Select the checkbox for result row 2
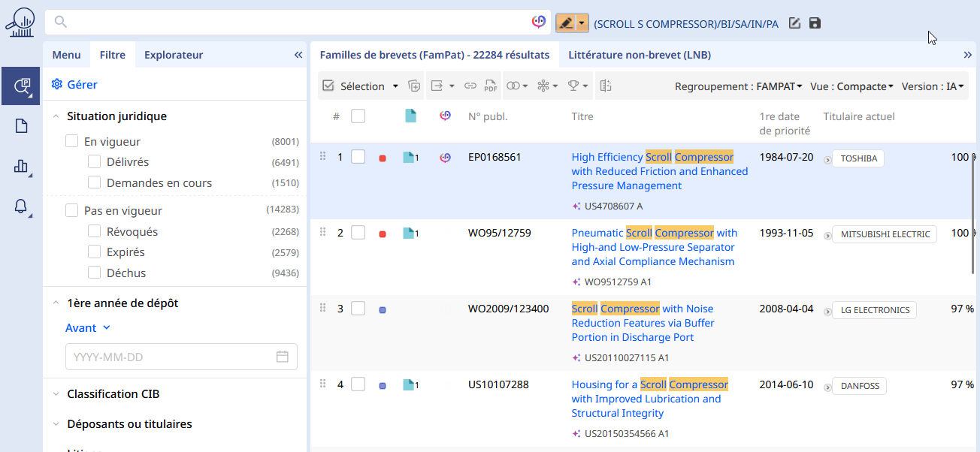 tap(358, 233)
